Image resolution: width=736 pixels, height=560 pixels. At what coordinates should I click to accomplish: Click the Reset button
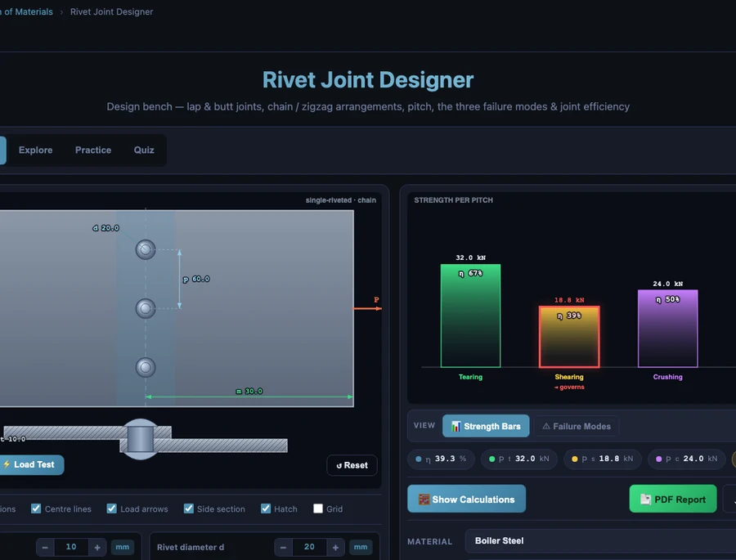coord(352,465)
